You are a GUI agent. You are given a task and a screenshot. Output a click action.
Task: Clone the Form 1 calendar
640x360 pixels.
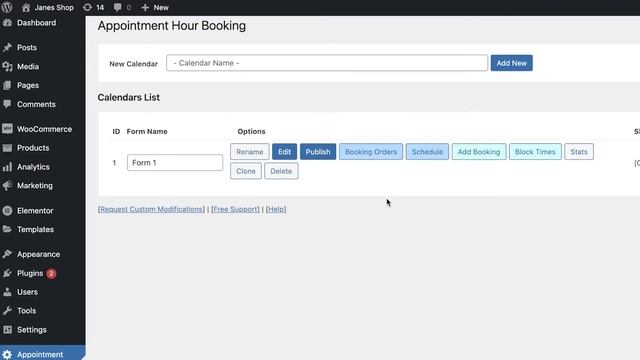(x=246, y=171)
